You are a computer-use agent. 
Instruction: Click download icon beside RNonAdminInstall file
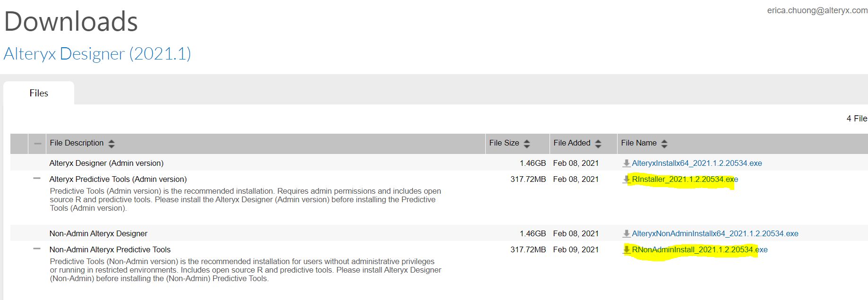[x=627, y=249]
